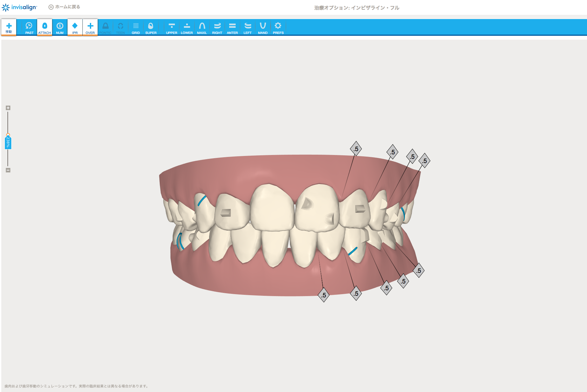Switch to RIGHT side view

click(x=217, y=27)
